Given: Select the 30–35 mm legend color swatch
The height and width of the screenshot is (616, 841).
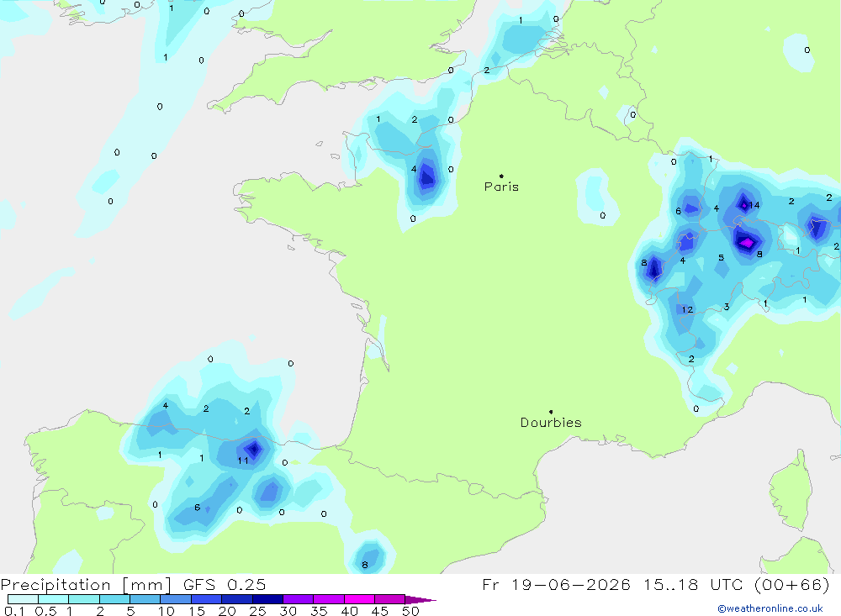Looking at the screenshot, I should pyautogui.click(x=299, y=599).
